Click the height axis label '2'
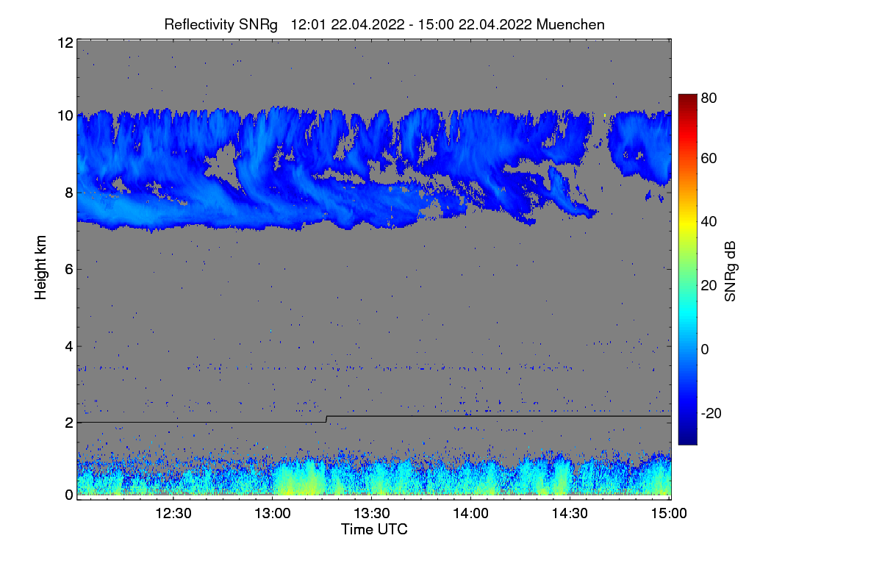This screenshot has width=882, height=588. (x=69, y=423)
